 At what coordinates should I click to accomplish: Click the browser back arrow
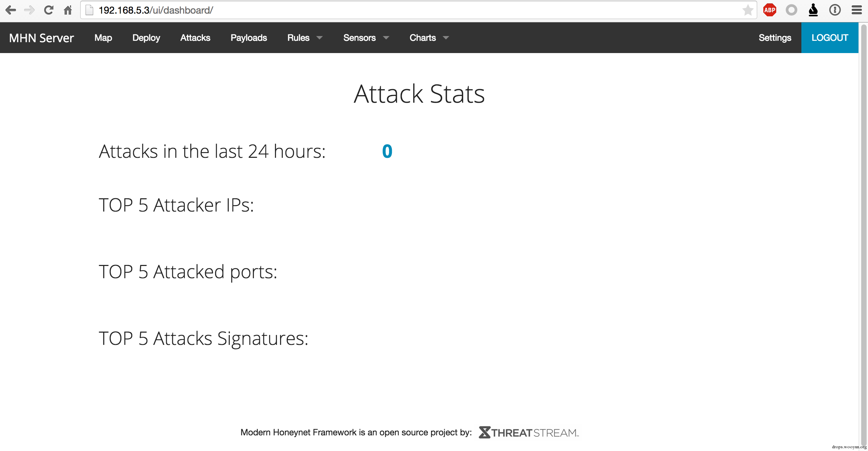click(11, 10)
